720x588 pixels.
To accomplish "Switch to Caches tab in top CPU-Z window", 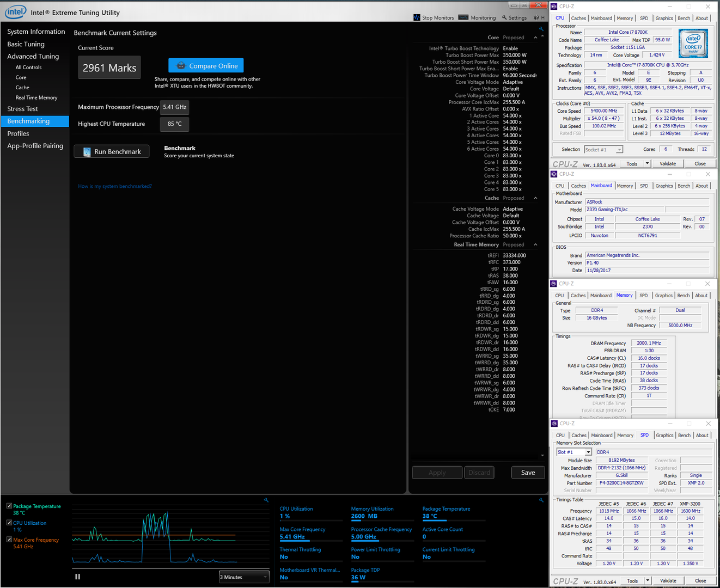I will click(578, 19).
